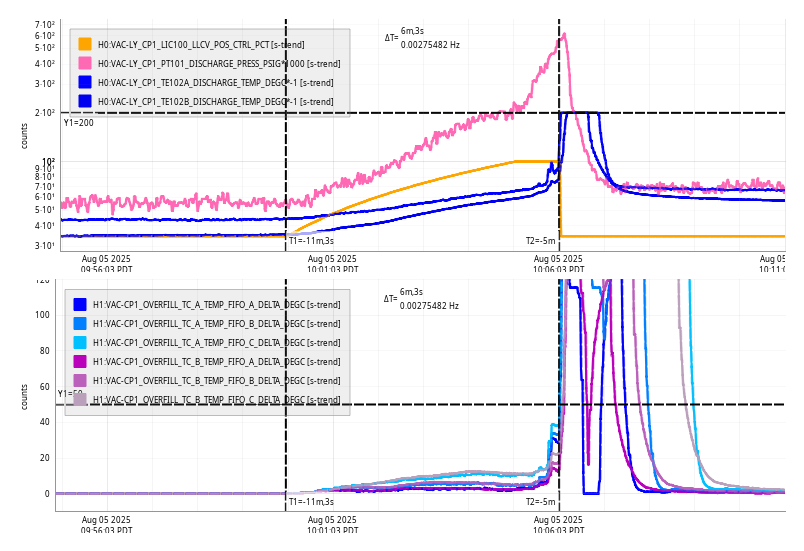
Task: Click the T1=-11m,3s cursor label in top plot
Action: (x=311, y=241)
